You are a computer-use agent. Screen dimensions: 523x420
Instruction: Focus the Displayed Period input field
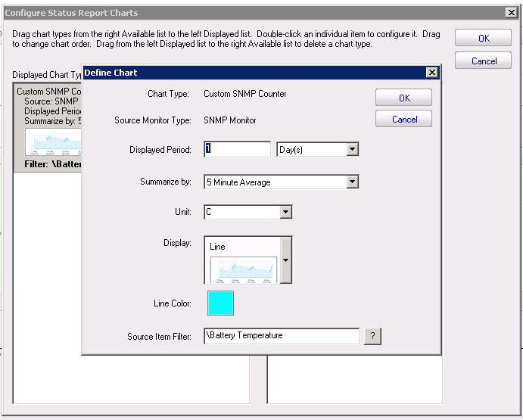(x=237, y=150)
